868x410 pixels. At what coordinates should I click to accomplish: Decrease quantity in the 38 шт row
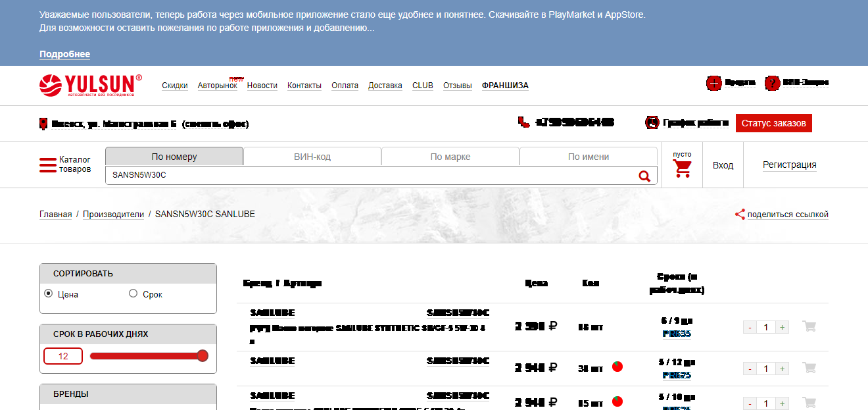point(750,369)
